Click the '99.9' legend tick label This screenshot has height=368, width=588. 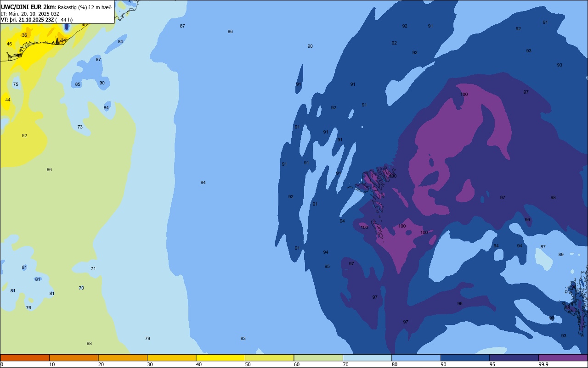click(543, 364)
